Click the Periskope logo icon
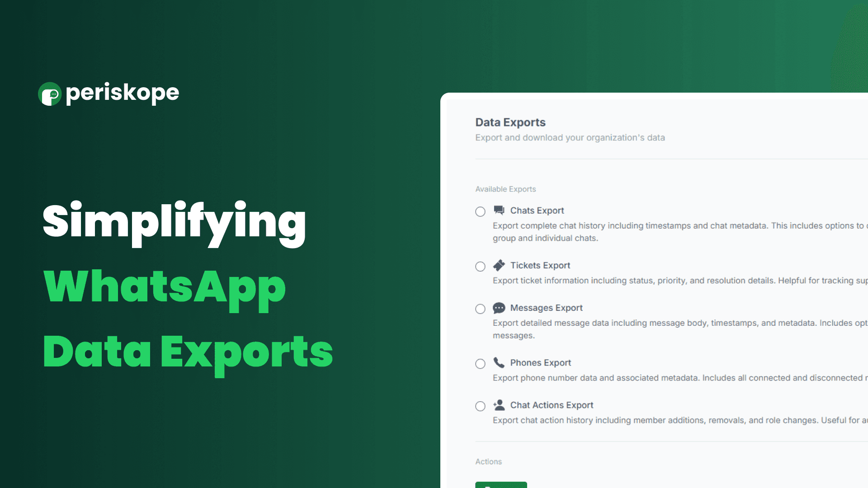 (50, 94)
